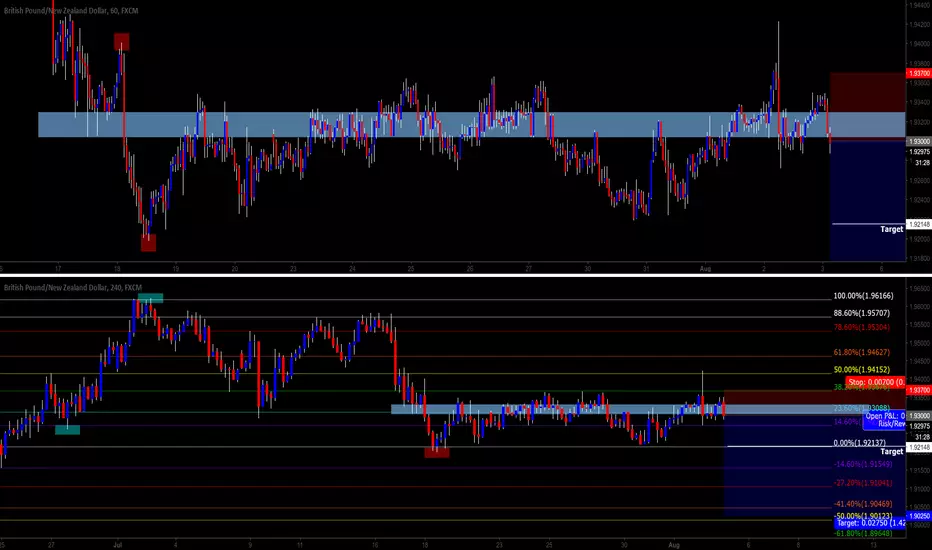Click the Aug date label on the 240-minute time axis
932x550 pixels.
tap(673, 545)
